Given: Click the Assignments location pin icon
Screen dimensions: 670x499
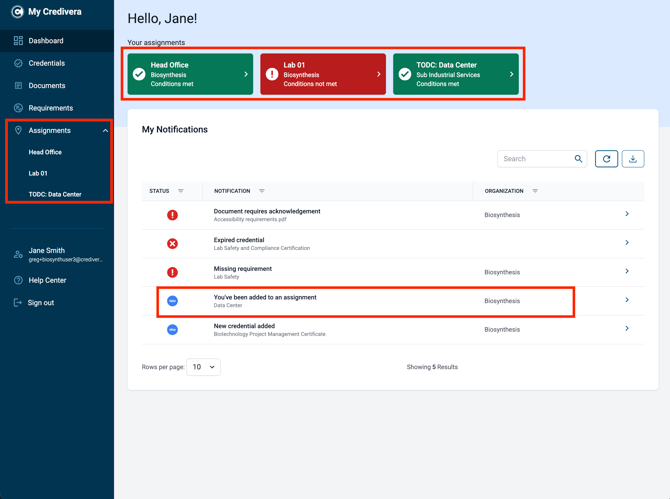Looking at the screenshot, I should tap(18, 130).
